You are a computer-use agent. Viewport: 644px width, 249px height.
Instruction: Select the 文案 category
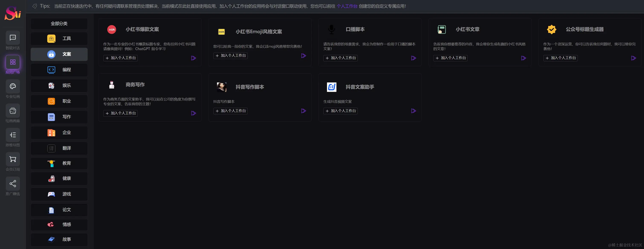[59, 54]
